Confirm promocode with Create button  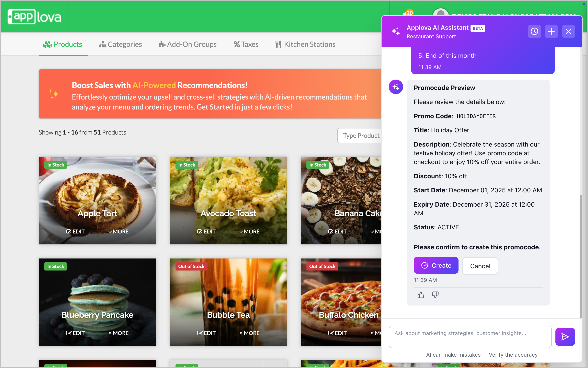[436, 265]
